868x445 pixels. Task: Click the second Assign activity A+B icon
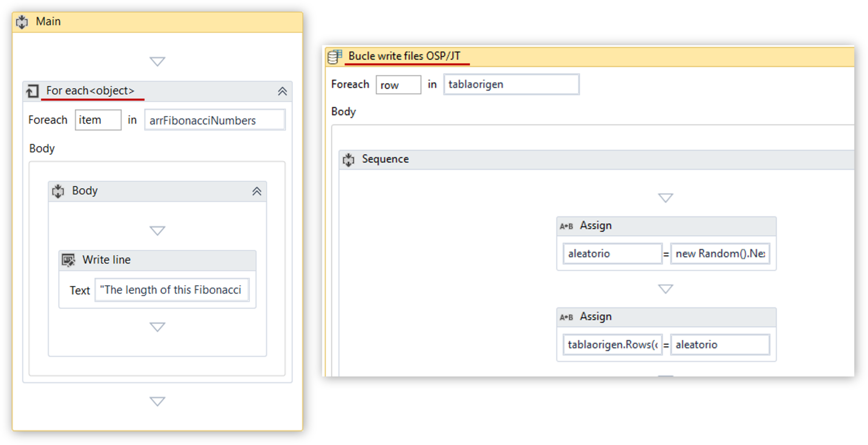(566, 317)
